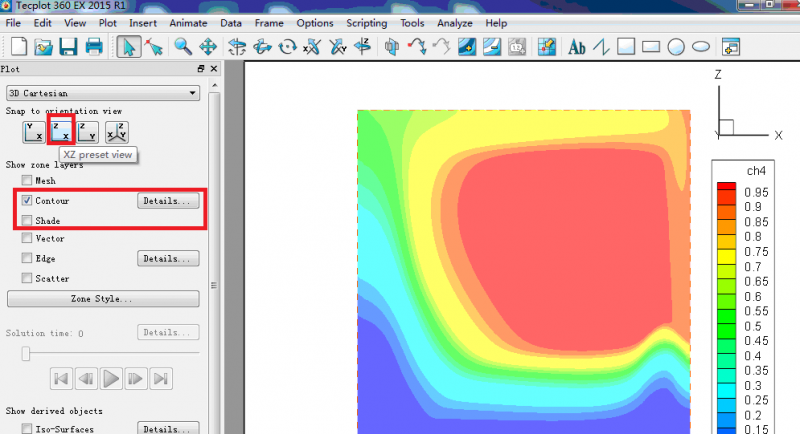Undock the Plot sidebar panel
This screenshot has height=434, width=800.
click(x=201, y=69)
